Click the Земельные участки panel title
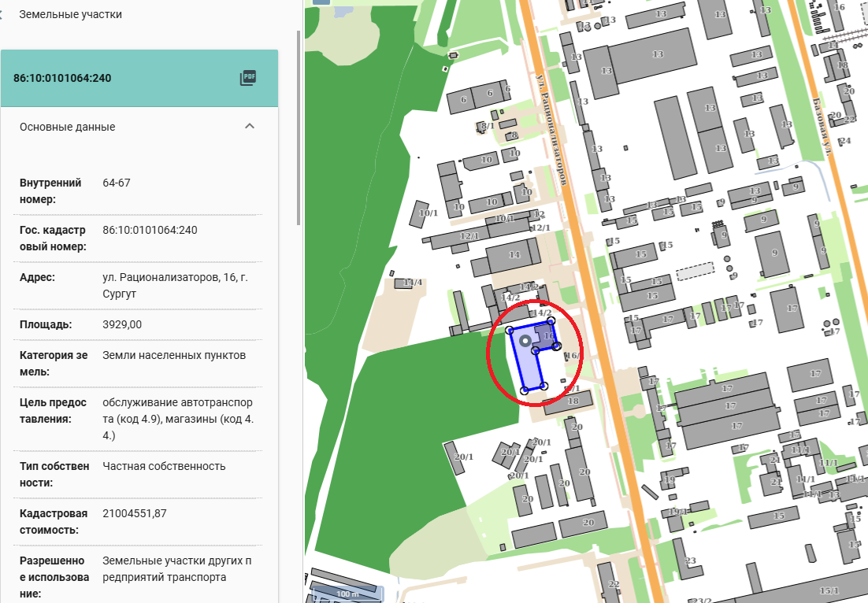 coord(70,14)
